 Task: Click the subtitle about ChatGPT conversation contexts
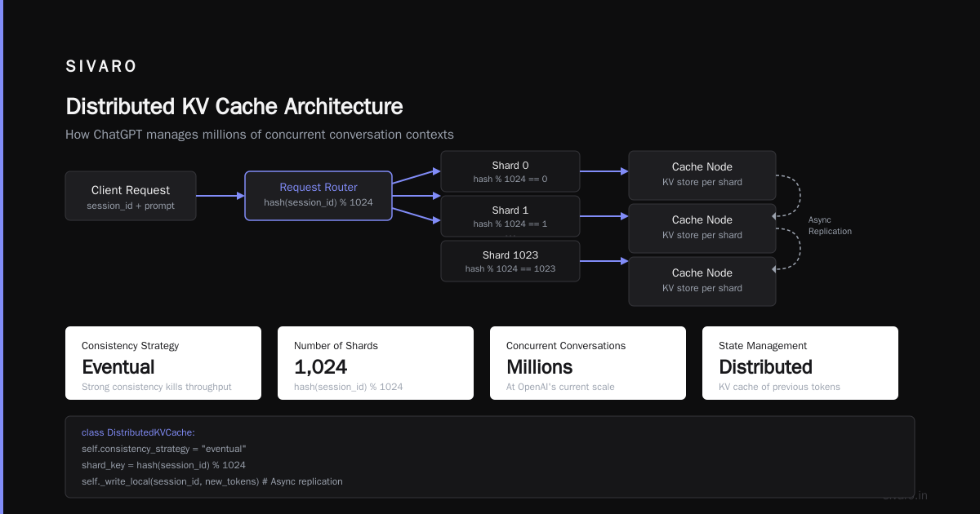point(260,135)
